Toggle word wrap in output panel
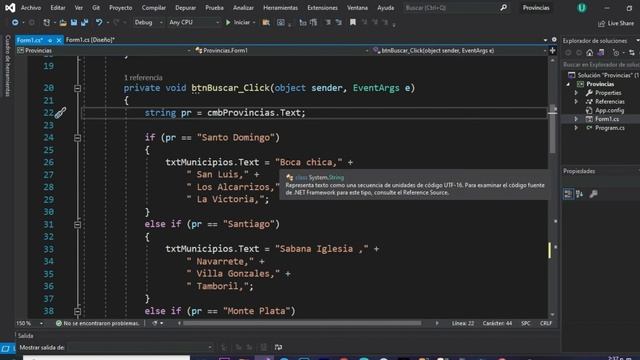Viewport: 640px width, 360px height. tap(278, 347)
